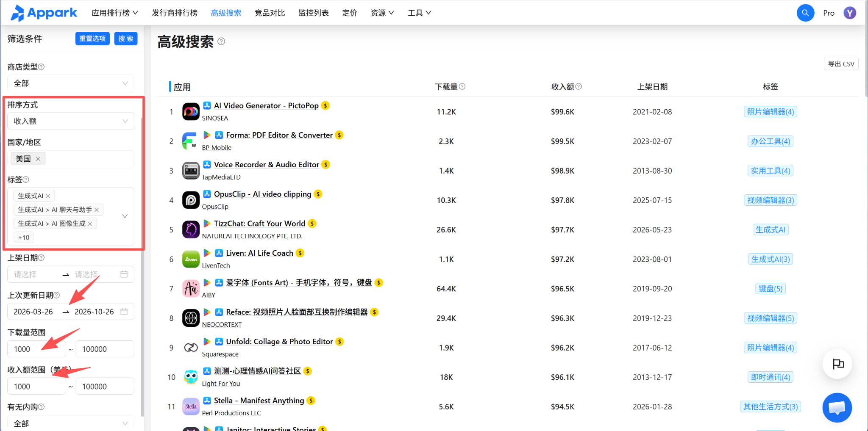Screen dimensions: 868x431
Task: Export results with 导出 CSV button
Action: (841, 64)
